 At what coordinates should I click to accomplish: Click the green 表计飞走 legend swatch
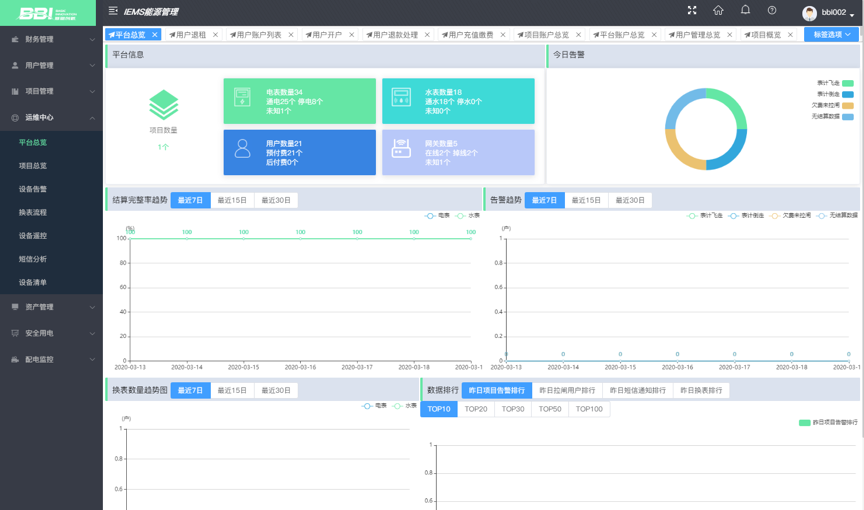[848, 83]
